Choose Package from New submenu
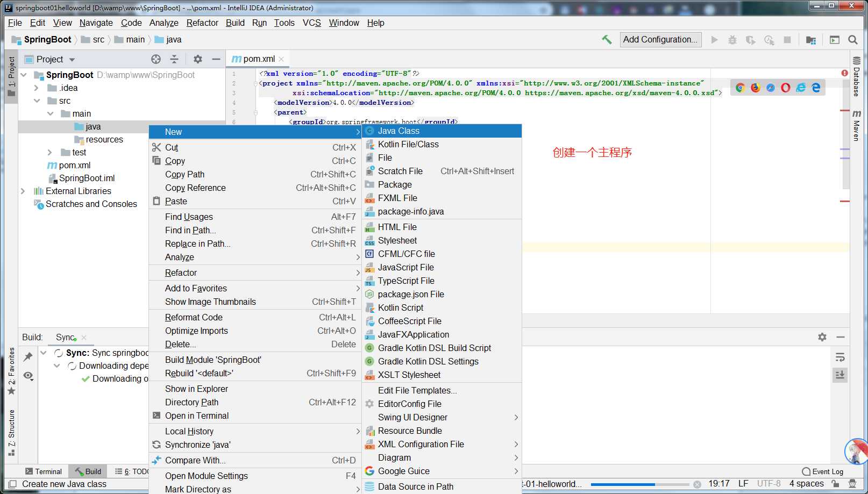The height and width of the screenshot is (494, 868). pyautogui.click(x=442, y=184)
